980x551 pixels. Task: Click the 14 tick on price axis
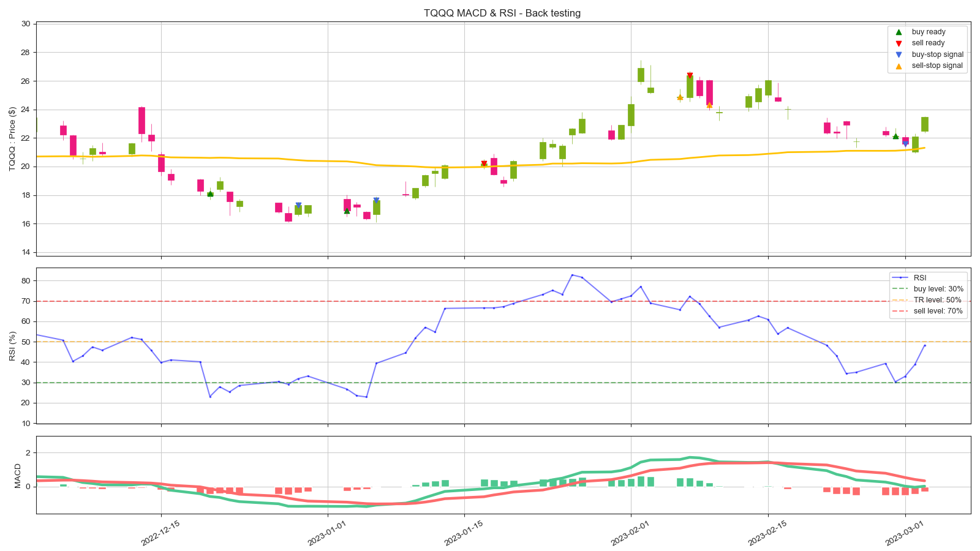click(26, 252)
